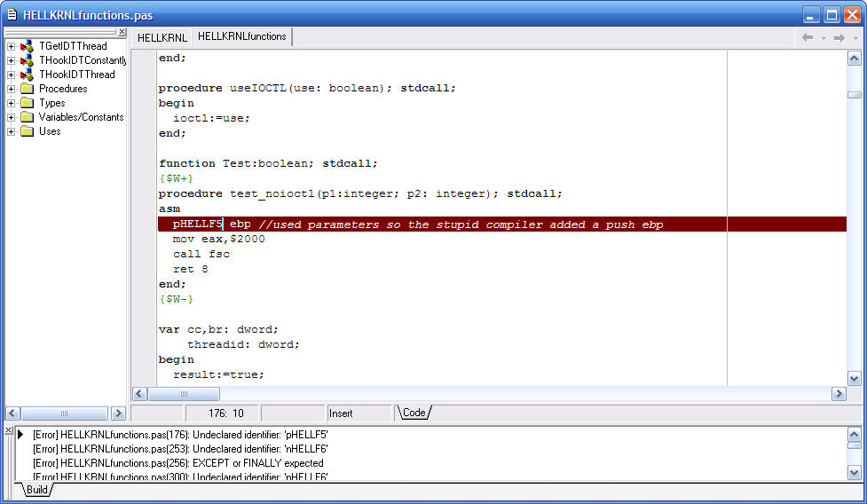This screenshot has width=867, height=504.
Task: Click code explorer scrollbar left arrow
Action: point(12,413)
